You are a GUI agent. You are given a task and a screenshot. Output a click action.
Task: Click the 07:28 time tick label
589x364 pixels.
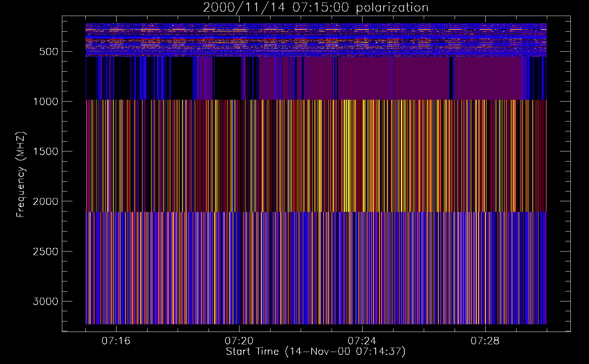[485, 341]
